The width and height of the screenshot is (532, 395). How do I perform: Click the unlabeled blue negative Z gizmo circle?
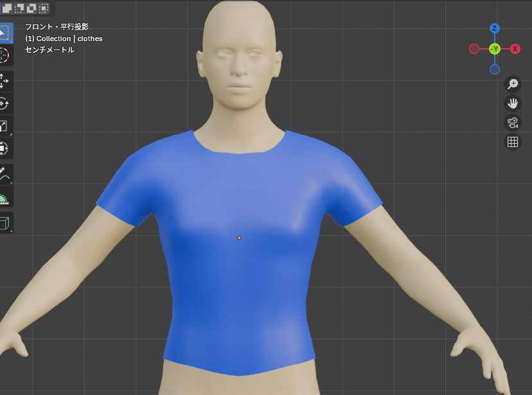pos(494,69)
